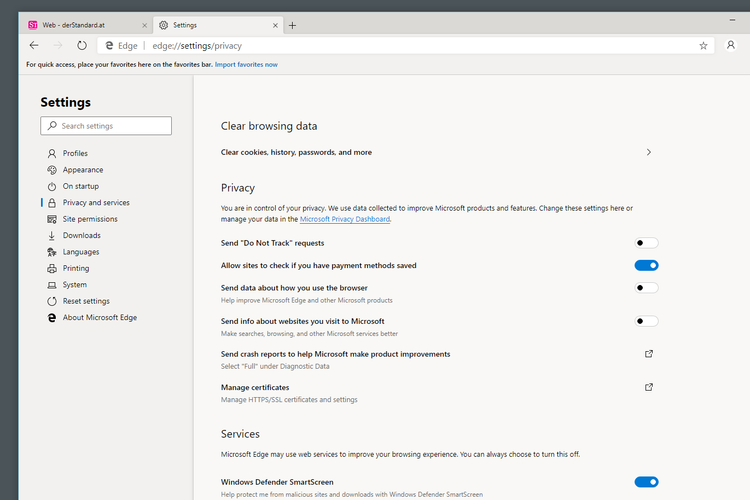The width and height of the screenshot is (750, 500).
Task: Enable Send "Do Not Track" requests toggle
Action: [646, 243]
